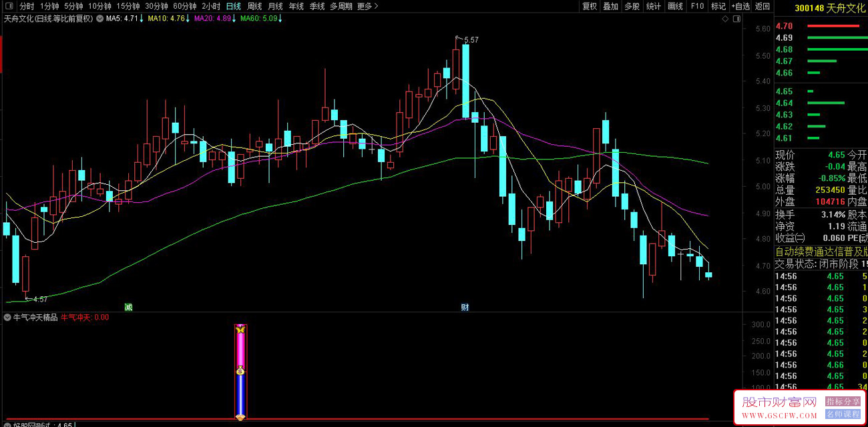Viewport: 868px width, 427px height.
Task: Toggle the right info panel icon
Action: coord(737,19)
